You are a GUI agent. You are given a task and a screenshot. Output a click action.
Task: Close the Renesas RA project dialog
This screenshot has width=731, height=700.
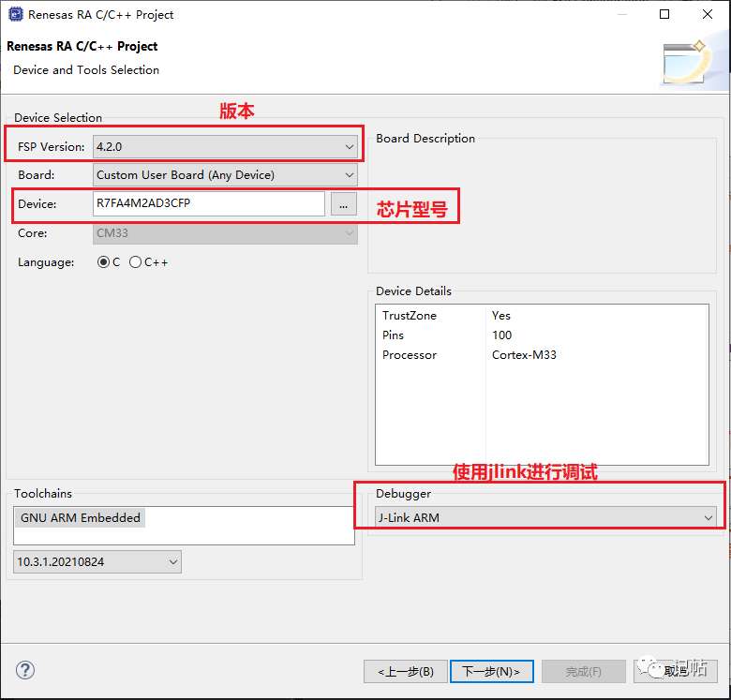[708, 14]
